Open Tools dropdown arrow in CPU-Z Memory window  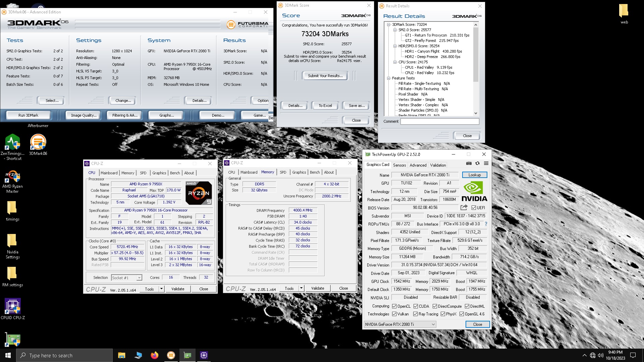[301, 288]
